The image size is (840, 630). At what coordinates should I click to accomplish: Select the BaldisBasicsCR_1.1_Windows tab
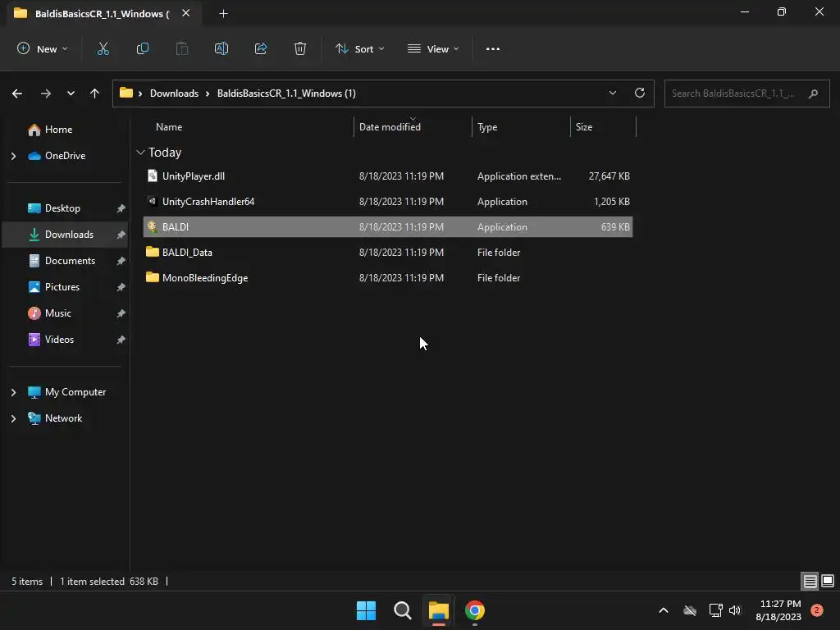pos(103,13)
